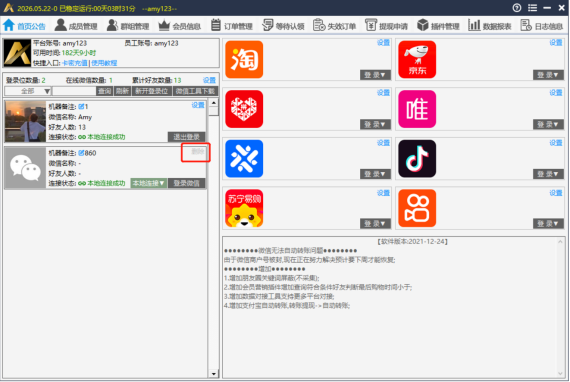Click the 微信工具下载 button

[195, 91]
